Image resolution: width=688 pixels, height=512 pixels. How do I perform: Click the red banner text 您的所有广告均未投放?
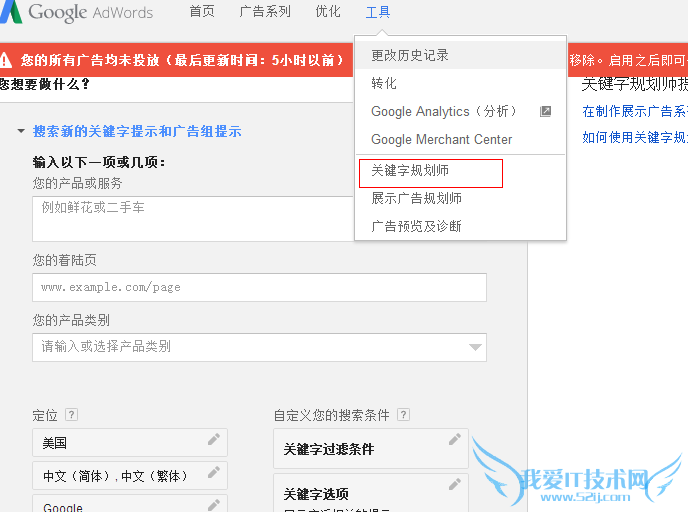tap(90, 60)
